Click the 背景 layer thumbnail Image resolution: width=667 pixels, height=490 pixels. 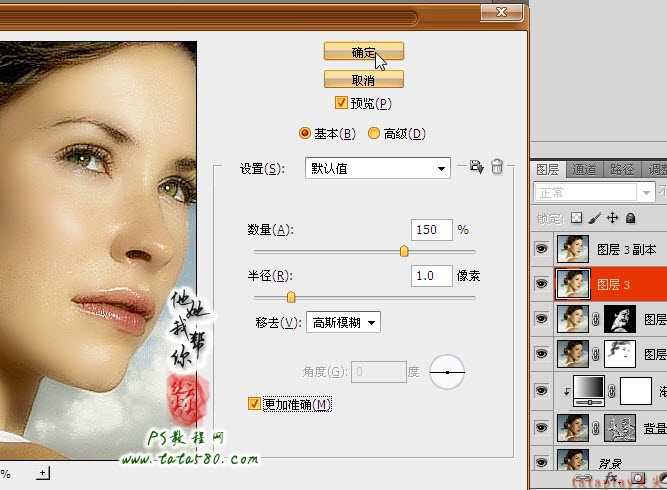click(573, 459)
